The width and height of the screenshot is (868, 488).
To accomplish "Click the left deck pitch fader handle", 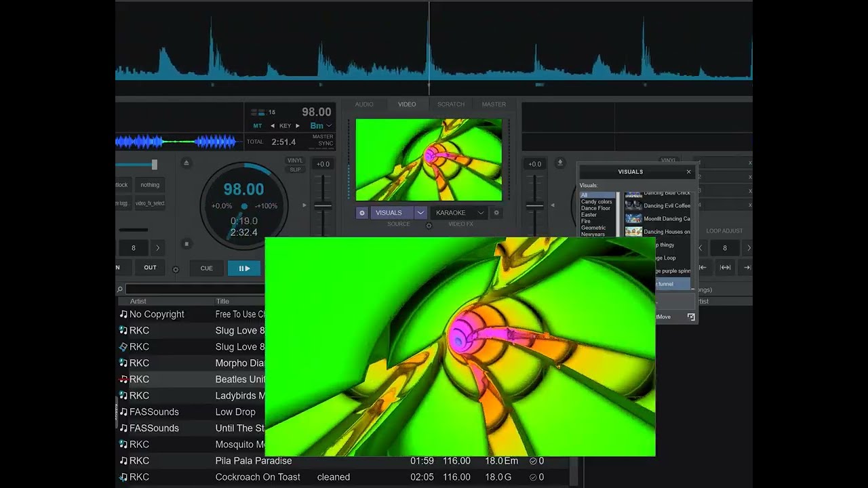I will (323, 205).
